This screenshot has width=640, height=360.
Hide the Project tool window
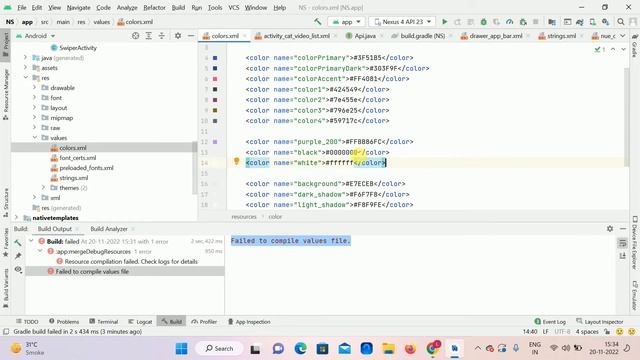click(x=191, y=36)
